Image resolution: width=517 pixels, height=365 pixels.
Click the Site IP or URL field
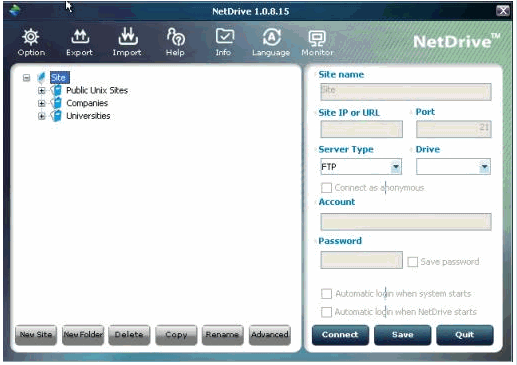tap(361, 129)
